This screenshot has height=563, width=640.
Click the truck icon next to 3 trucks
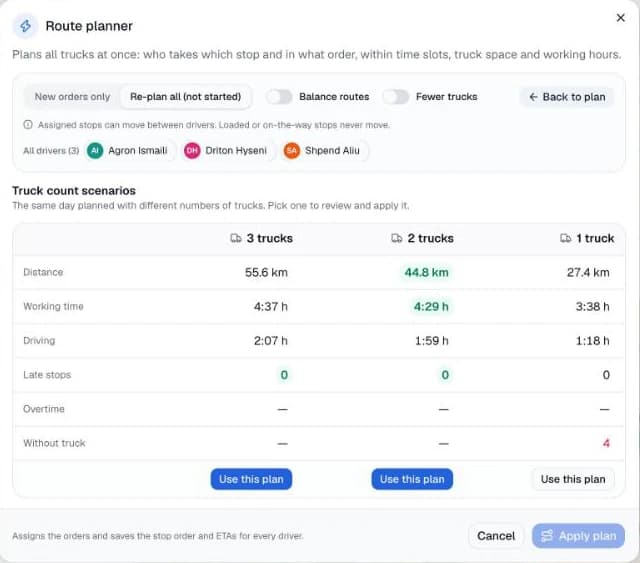coord(236,238)
